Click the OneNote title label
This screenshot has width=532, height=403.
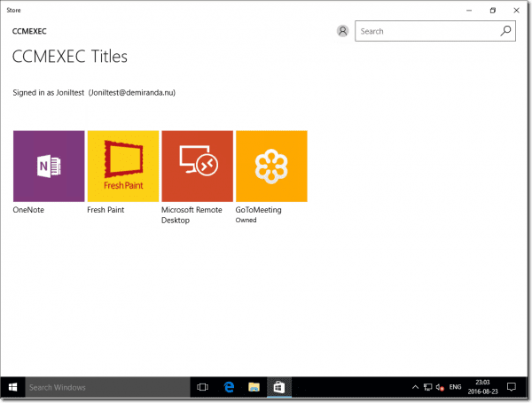(x=28, y=210)
